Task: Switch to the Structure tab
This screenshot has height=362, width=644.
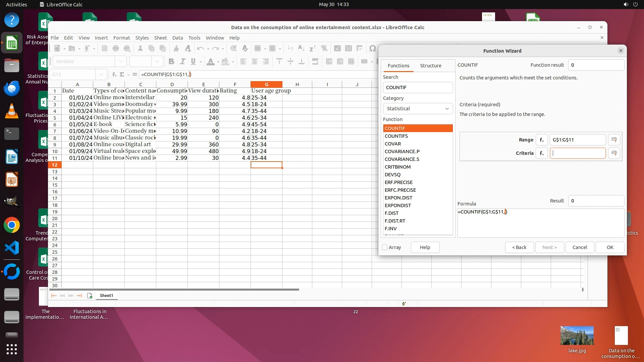Action: pos(431,66)
